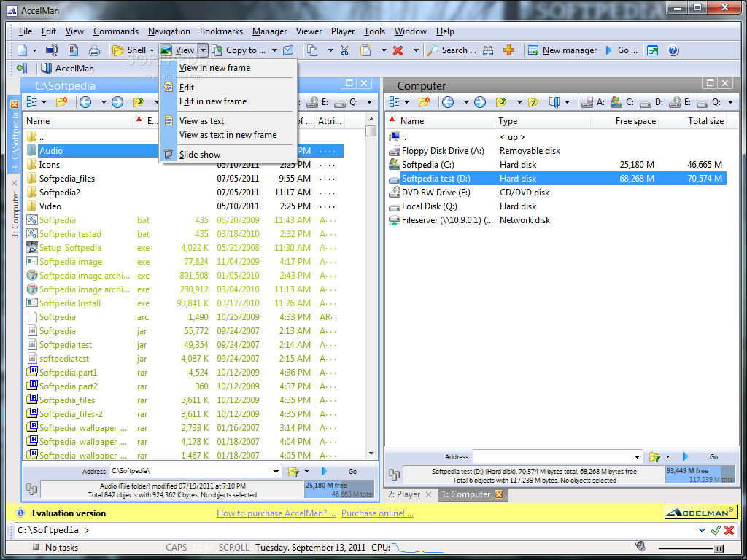Click the orange plus icon in toolbar
Viewport: 747px width, 560px height.
[508, 50]
